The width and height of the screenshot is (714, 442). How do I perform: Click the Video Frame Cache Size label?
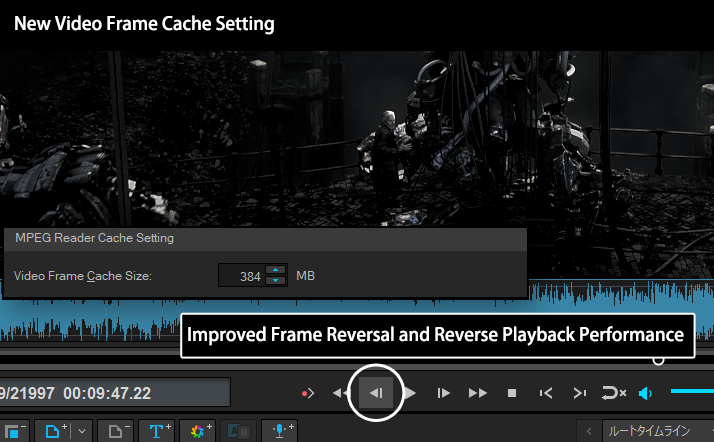pos(83,276)
